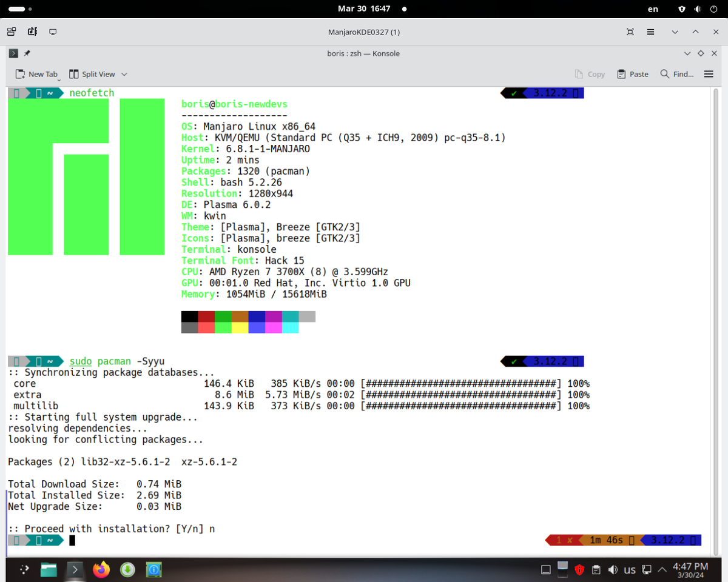Click the speaker volume tray icon
728x582 pixels.
613,570
